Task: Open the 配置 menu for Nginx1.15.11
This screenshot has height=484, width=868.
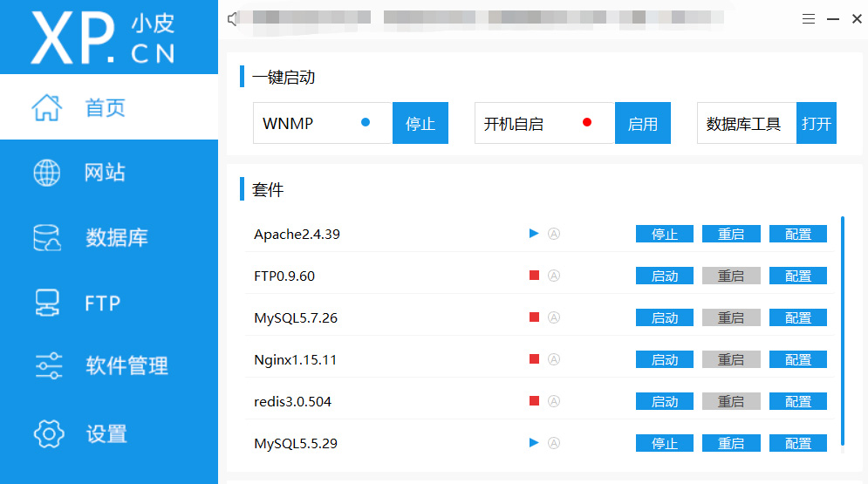Action: pyautogui.click(x=797, y=359)
